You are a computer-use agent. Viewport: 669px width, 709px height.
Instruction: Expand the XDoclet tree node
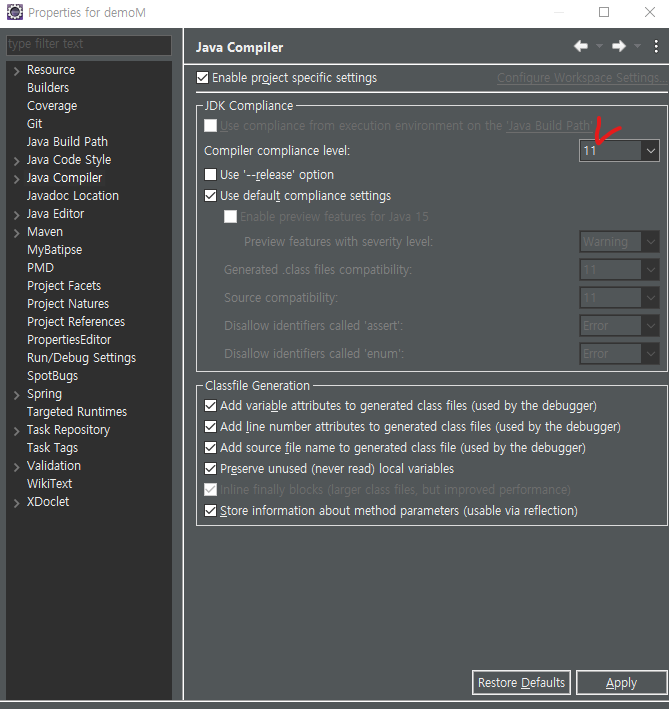[16, 503]
